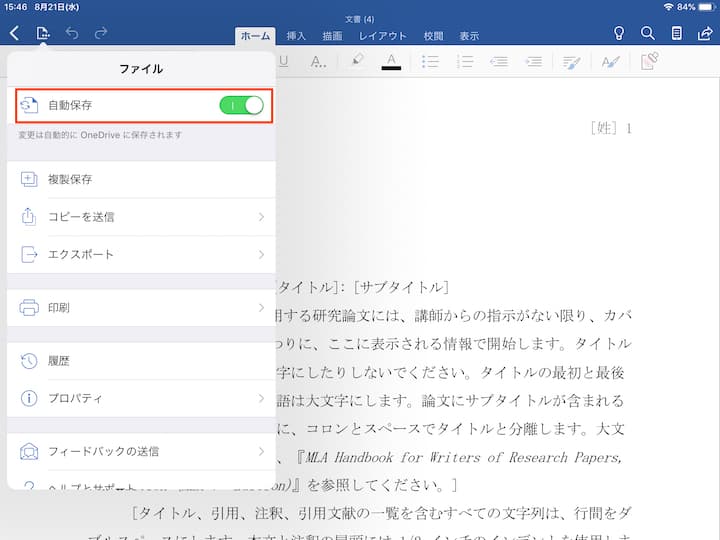Apply numbered list
720x540 pixels.
tap(465, 62)
